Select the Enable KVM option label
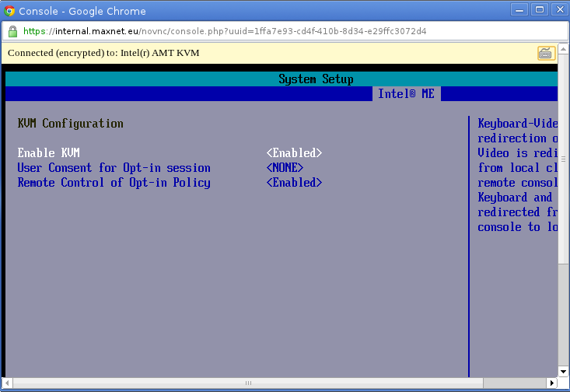The width and height of the screenshot is (570, 392). pyautogui.click(x=49, y=152)
